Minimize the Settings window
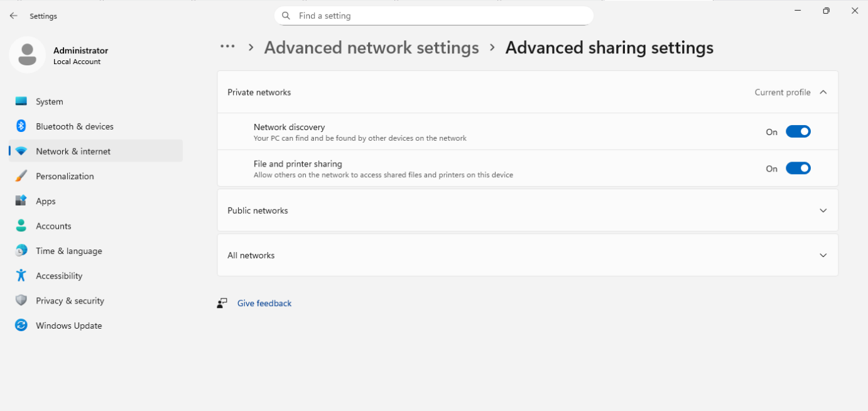 [x=798, y=11]
